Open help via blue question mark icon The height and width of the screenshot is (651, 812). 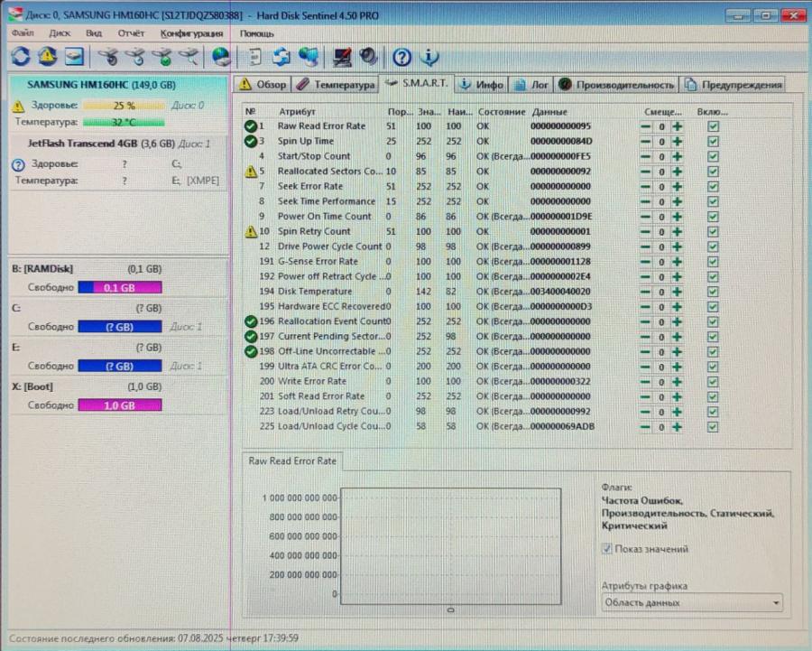(402, 56)
